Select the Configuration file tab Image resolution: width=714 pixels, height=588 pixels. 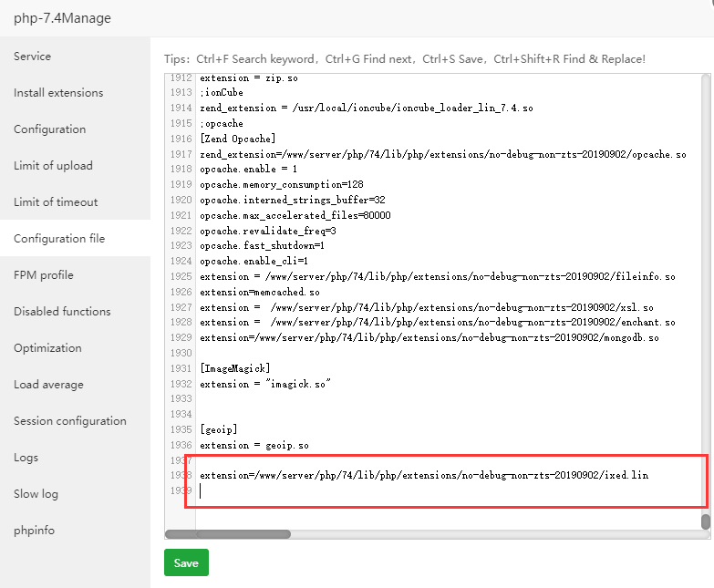click(59, 239)
